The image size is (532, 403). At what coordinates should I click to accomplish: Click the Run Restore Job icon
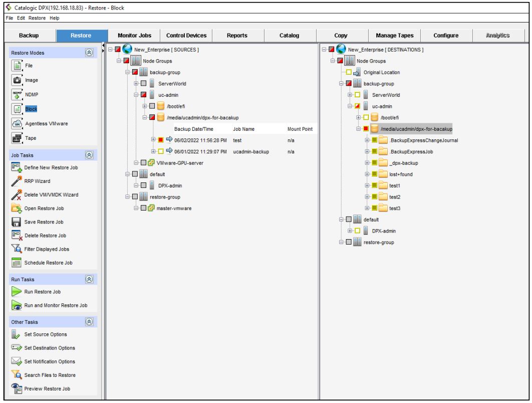click(x=16, y=291)
